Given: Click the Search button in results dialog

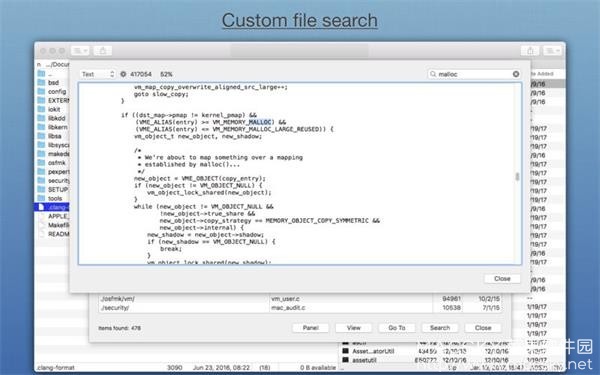Looking at the screenshot, I should (440, 328).
